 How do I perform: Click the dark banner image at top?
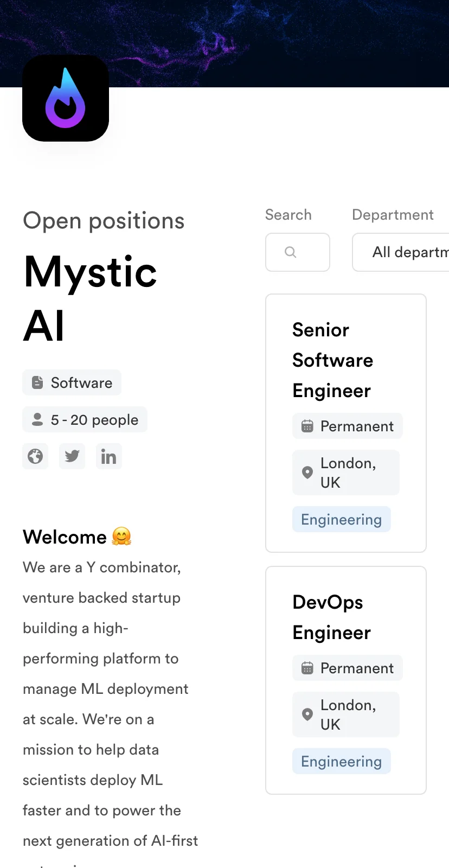[224, 43]
